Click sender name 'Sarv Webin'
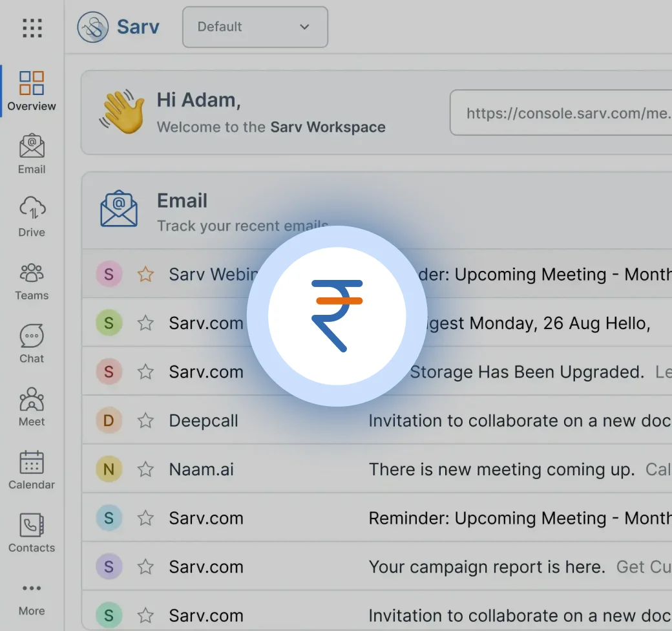This screenshot has width=672, height=631. (x=213, y=274)
